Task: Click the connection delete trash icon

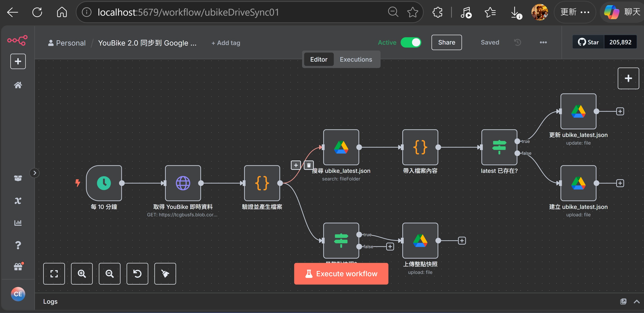Action: click(x=309, y=165)
